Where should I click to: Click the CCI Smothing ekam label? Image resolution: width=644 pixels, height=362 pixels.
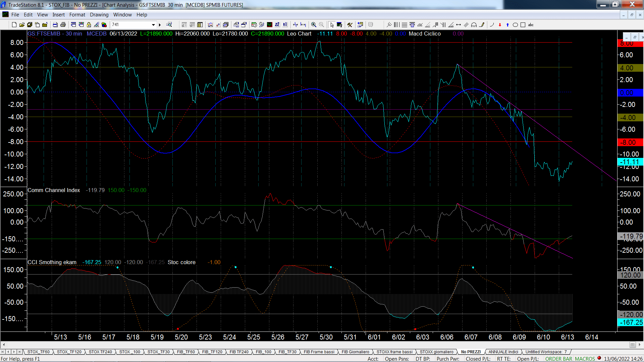tap(52, 262)
